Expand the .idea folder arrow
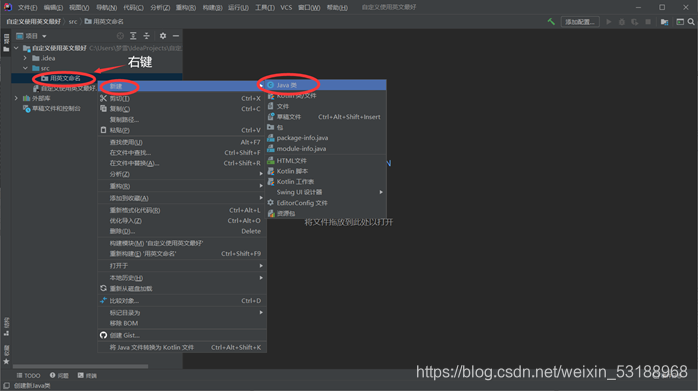 [x=25, y=58]
